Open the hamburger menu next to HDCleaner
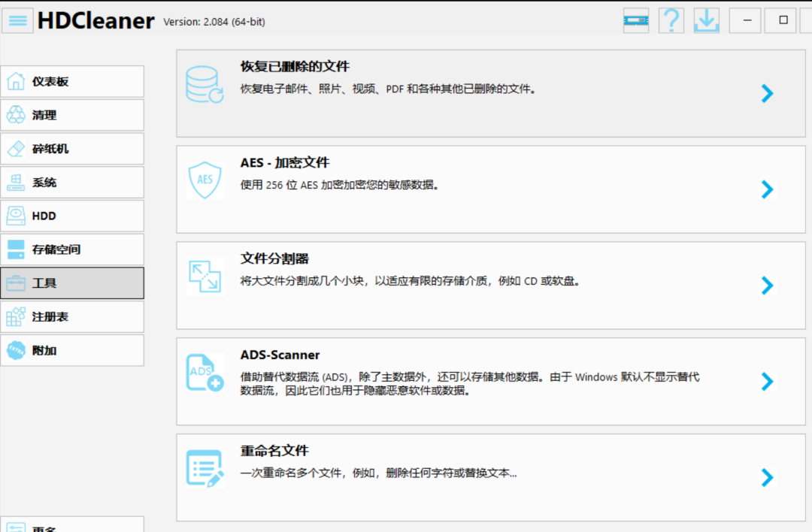 tap(17, 21)
